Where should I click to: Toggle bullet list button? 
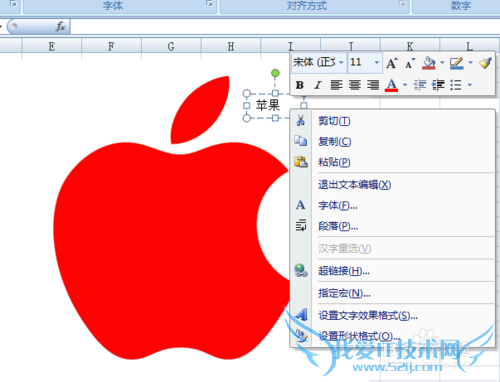(456, 85)
